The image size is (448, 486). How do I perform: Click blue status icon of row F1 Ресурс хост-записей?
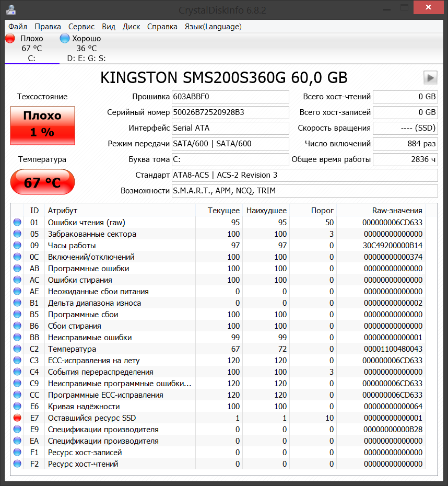pos(17,452)
